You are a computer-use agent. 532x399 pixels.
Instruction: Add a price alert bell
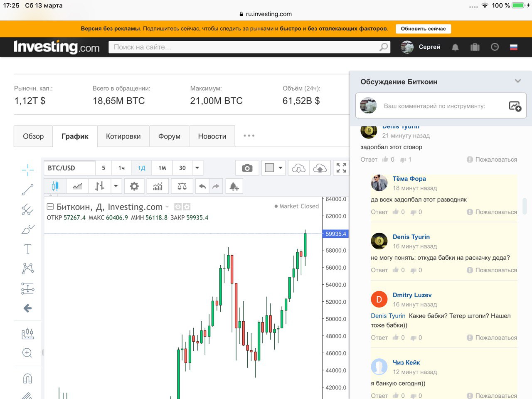click(234, 186)
